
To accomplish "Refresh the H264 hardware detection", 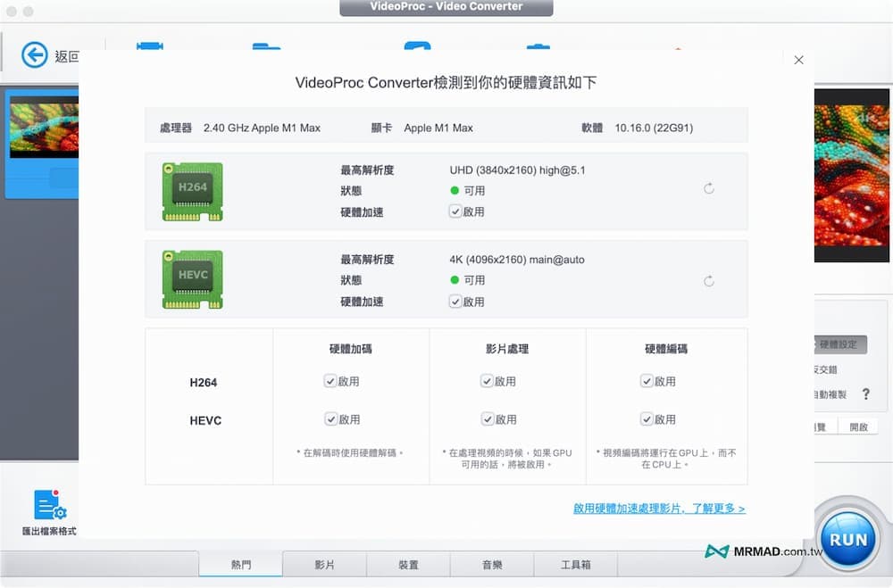I will (708, 188).
